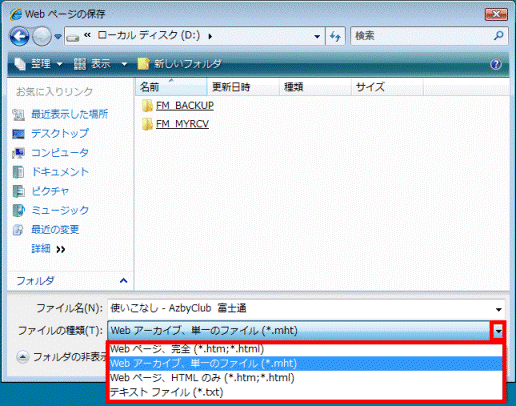Click the Internet Explorer title bar icon
Screen dimensions: 516x406
click(16, 14)
